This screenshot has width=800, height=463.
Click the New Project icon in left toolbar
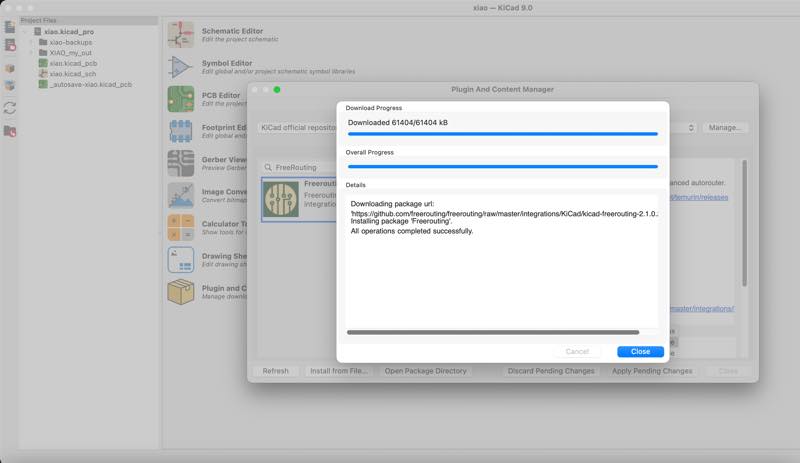pos(10,27)
